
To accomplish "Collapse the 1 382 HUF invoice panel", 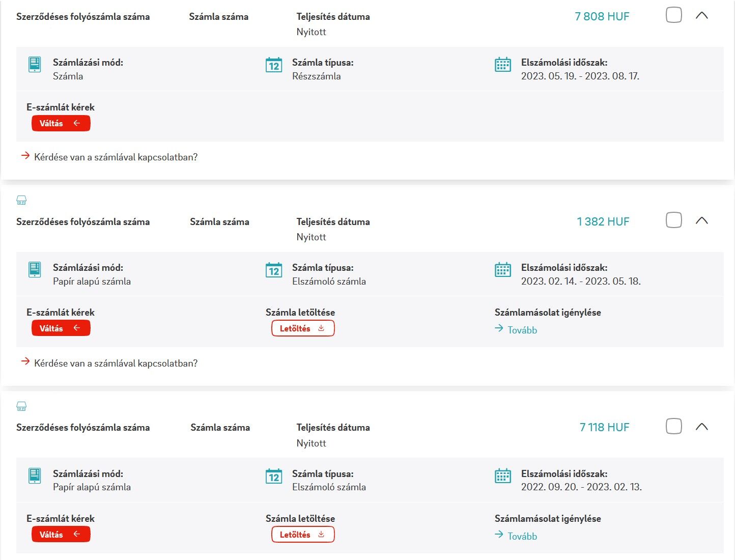I will [702, 220].
